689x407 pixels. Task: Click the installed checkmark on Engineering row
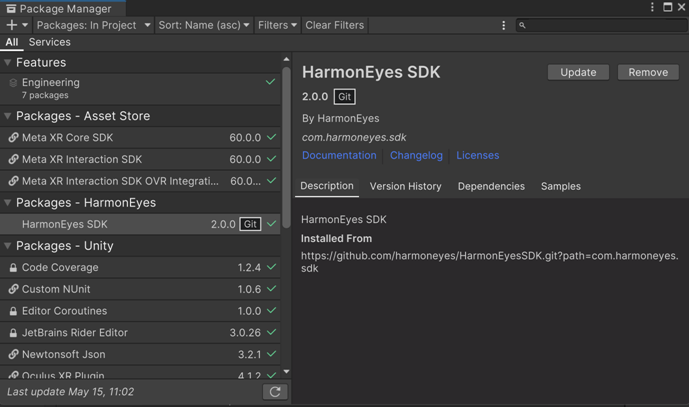tap(270, 82)
